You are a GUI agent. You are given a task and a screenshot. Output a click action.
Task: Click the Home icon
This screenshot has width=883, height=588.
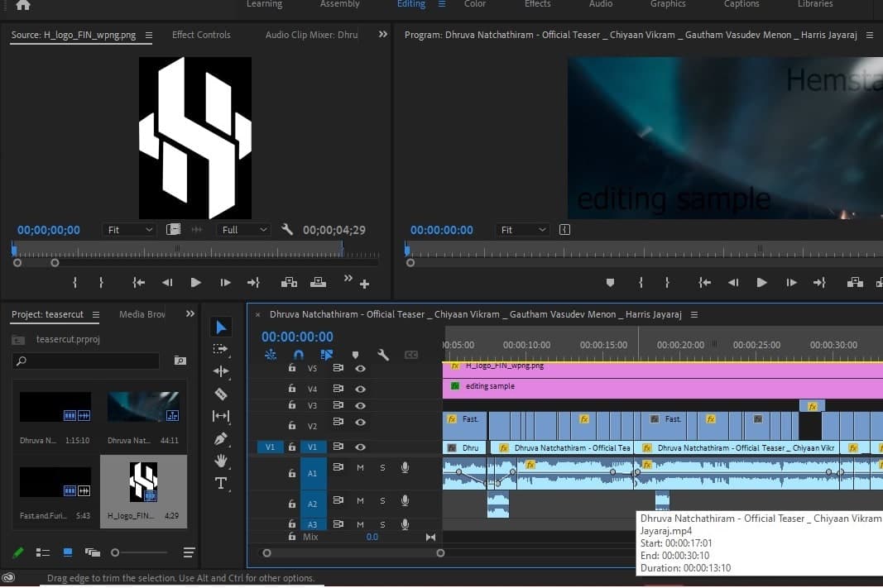pyautogui.click(x=22, y=5)
